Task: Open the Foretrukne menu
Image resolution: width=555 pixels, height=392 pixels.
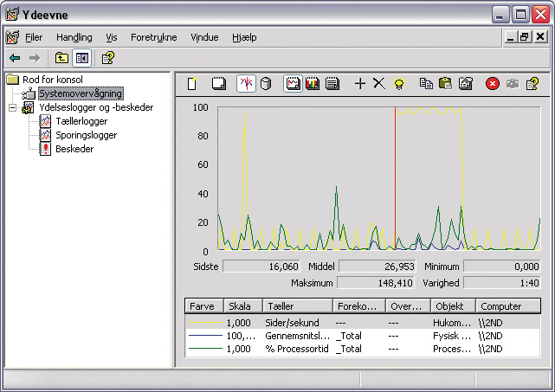Action: [152, 37]
